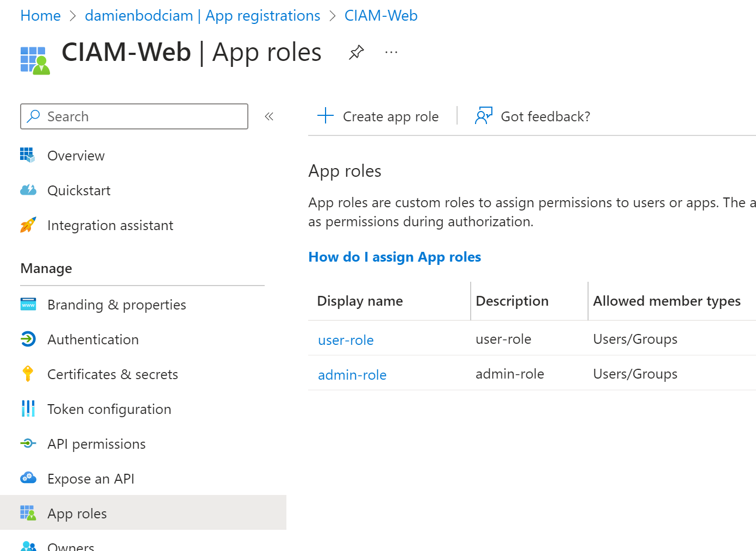The height and width of the screenshot is (551, 756).
Task: Select API permissions in the Manage list
Action: point(96,444)
